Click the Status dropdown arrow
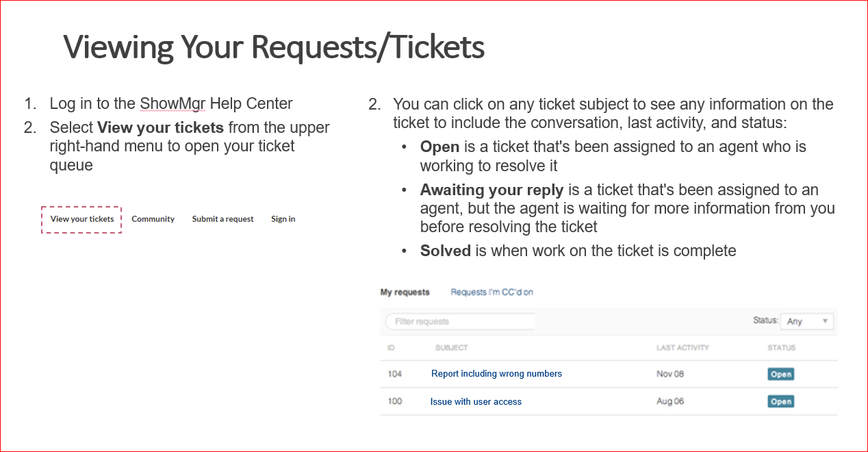This screenshot has height=452, width=868. coord(825,321)
